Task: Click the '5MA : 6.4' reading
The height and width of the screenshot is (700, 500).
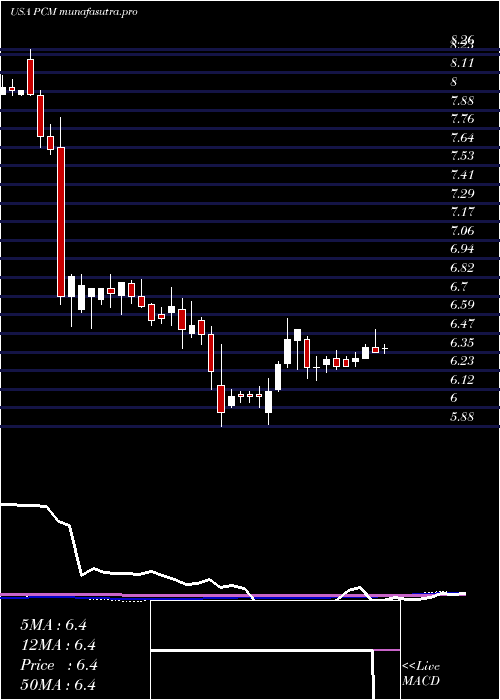Action: click(x=54, y=625)
